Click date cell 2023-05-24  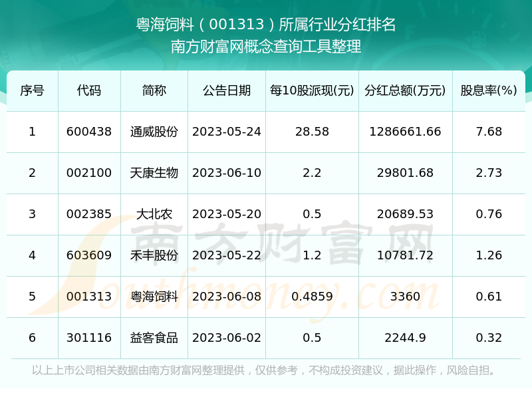227,132
